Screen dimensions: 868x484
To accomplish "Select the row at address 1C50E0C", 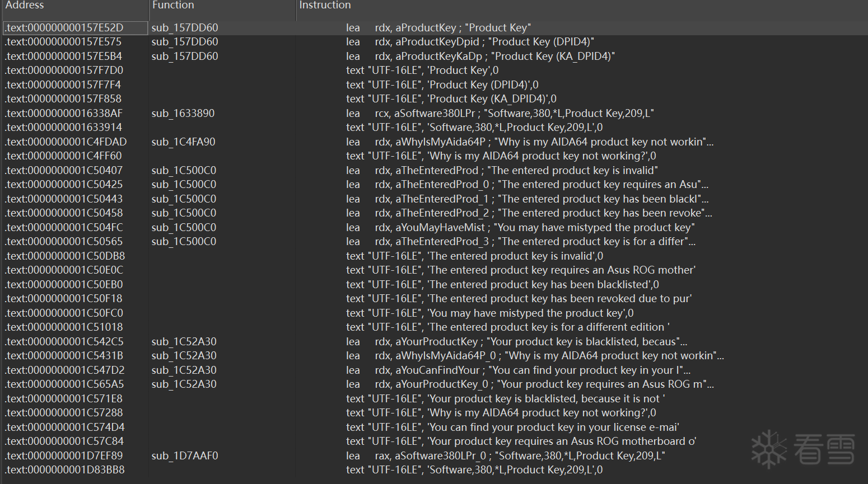I will click(x=64, y=270).
